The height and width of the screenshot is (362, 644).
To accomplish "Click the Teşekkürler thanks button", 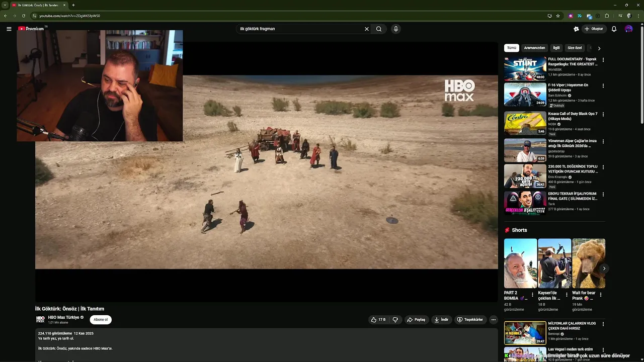I will tap(470, 320).
